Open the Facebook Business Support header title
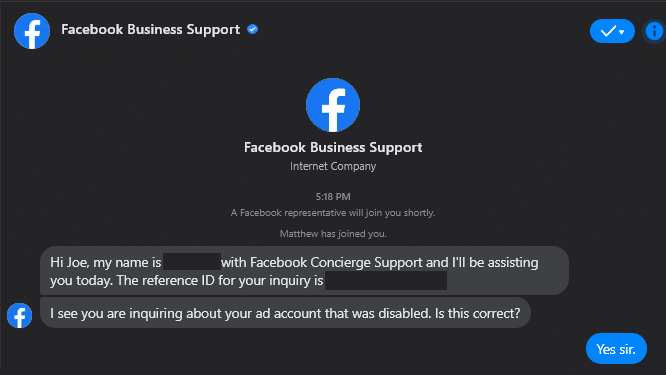 pos(150,29)
